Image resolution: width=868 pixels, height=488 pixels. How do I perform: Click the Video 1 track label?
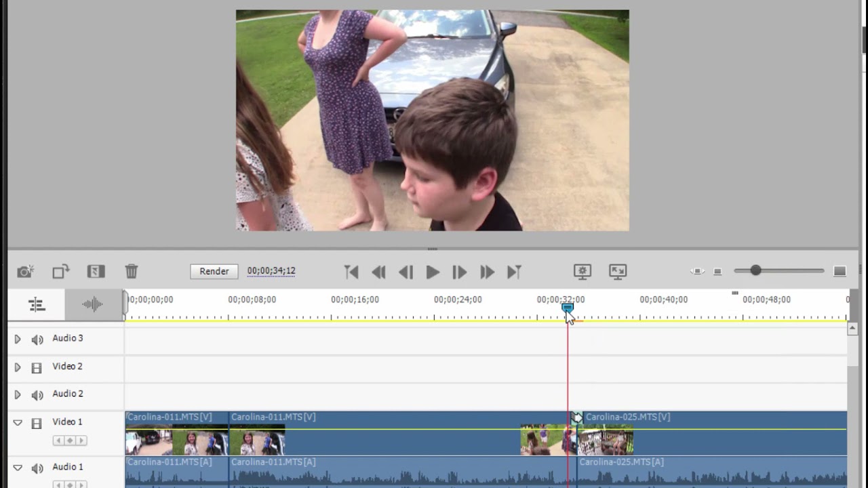[67, 422]
